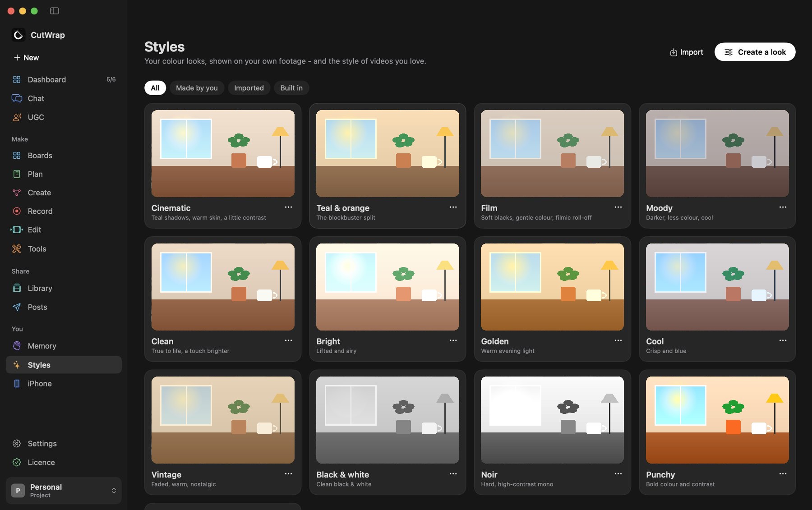Screen dimensions: 812x510
Task: Expand the Personal Project switcher
Action: [64, 491]
